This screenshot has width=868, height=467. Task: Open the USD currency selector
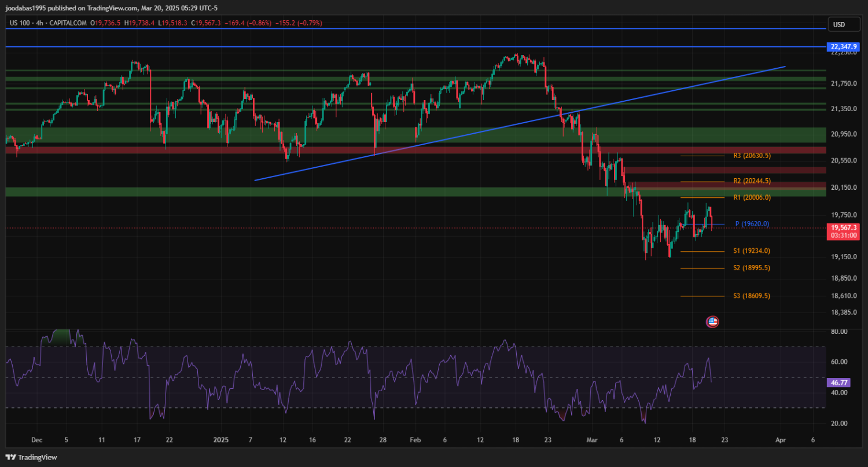tap(837, 24)
